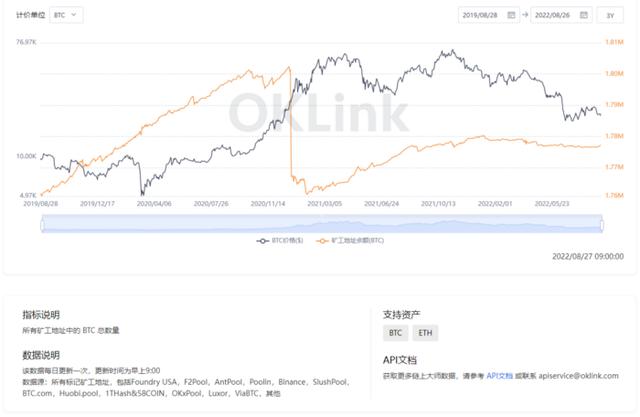Open the BTC pricing unit dropdown
640x417 pixels.
[66, 15]
